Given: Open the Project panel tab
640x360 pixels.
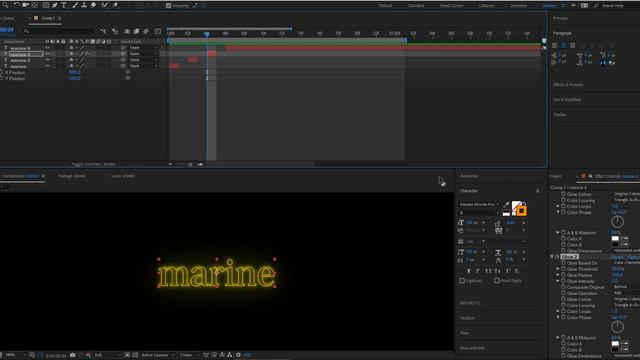Looking at the screenshot, I should pyautogui.click(x=555, y=176).
